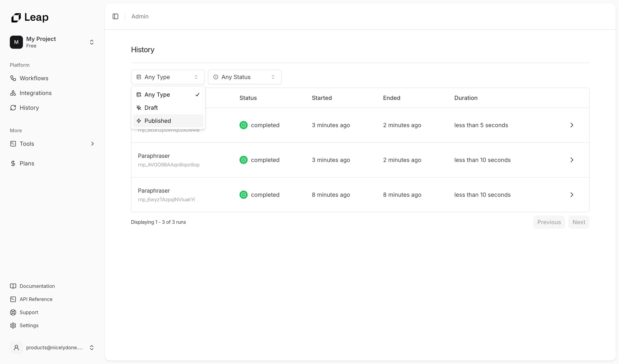Screen dimensions: 619x364
Task: Click the Leap logo icon
Action: [16, 18]
